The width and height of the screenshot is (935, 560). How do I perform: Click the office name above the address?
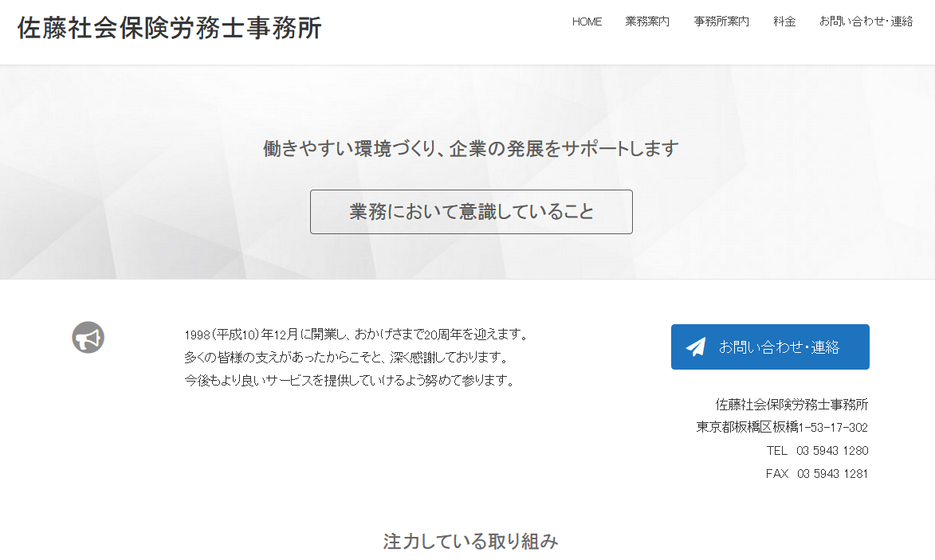[x=792, y=404]
